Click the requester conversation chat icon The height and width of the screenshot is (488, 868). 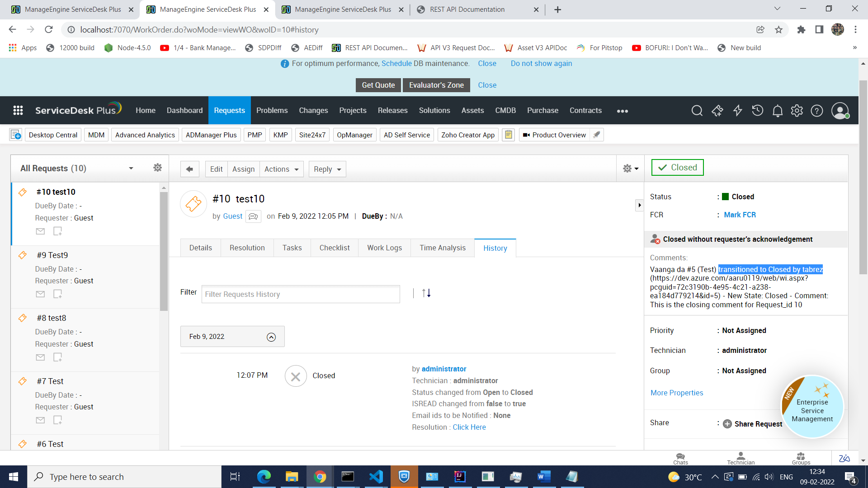253,216
